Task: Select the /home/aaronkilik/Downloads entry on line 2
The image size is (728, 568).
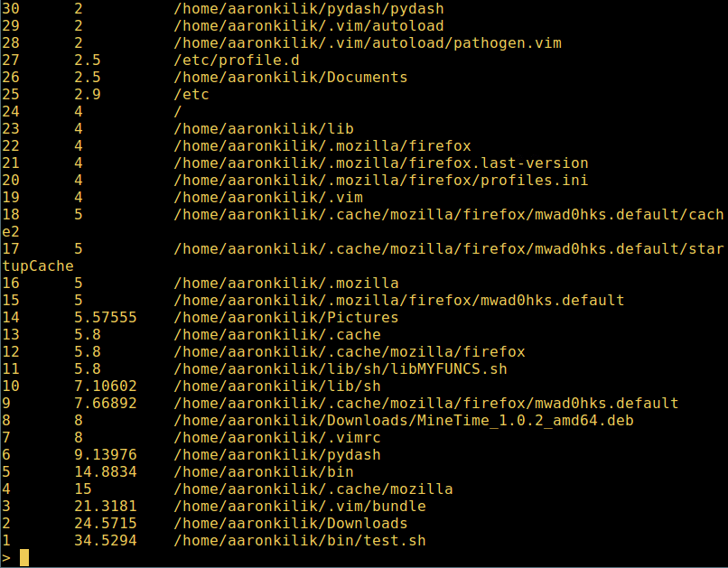Action: click(x=290, y=524)
